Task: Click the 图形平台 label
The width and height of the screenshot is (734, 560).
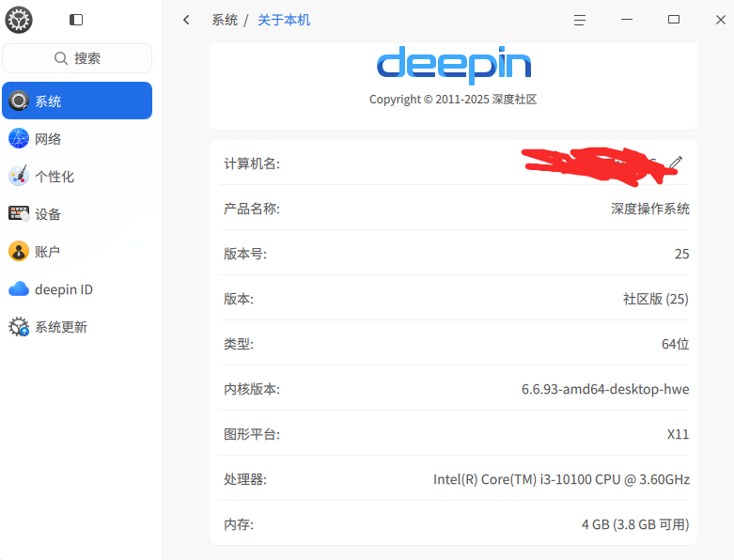Action: click(x=252, y=434)
